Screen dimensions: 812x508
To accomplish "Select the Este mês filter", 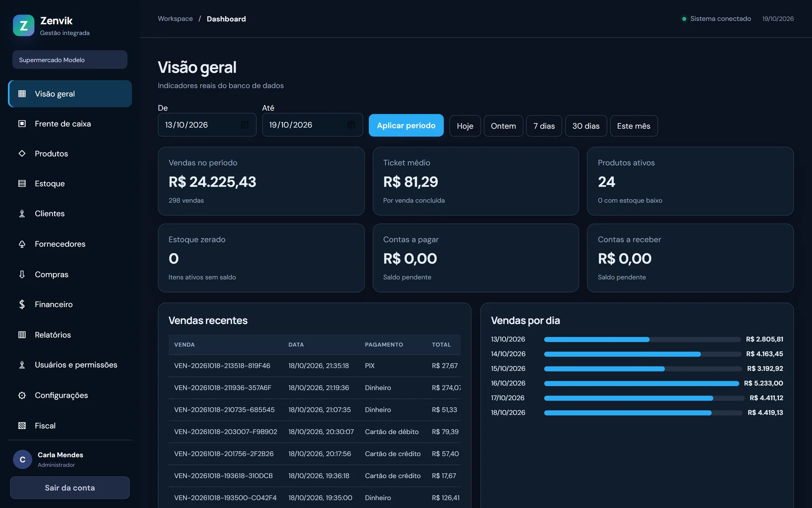I will 634,126.
